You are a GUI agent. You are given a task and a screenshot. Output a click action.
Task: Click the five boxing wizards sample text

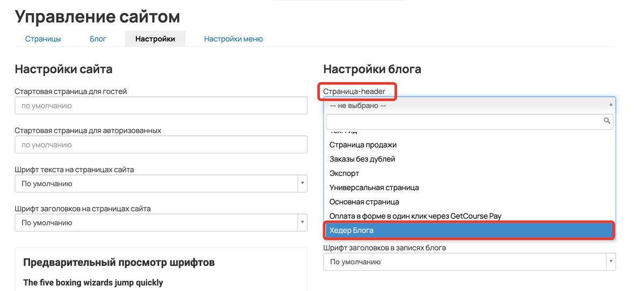93,282
